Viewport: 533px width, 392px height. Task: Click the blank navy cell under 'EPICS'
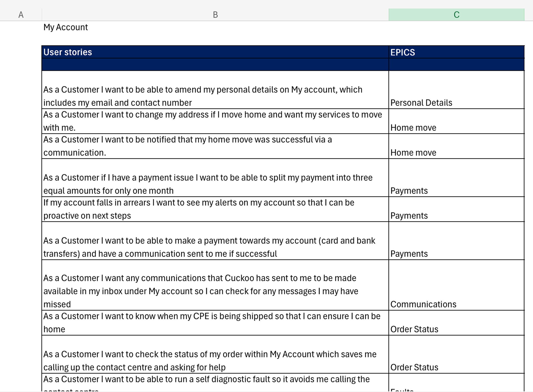[x=456, y=65]
